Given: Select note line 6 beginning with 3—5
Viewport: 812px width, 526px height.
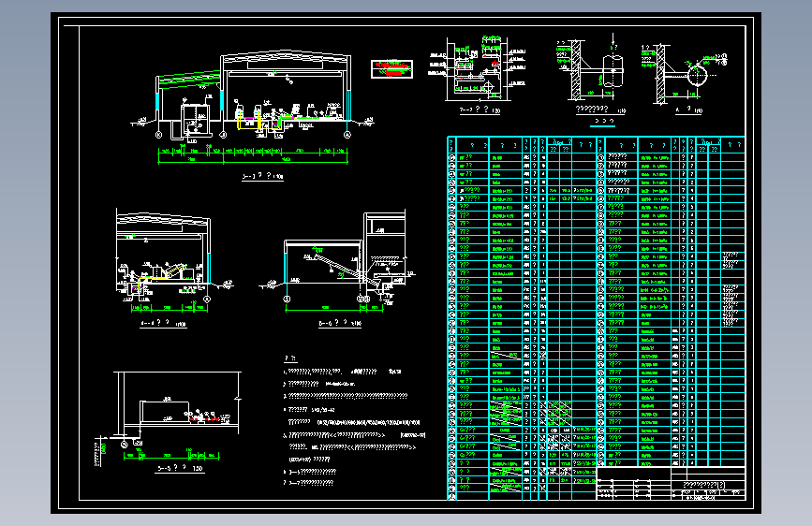Looking at the screenshot, I should click(310, 472).
